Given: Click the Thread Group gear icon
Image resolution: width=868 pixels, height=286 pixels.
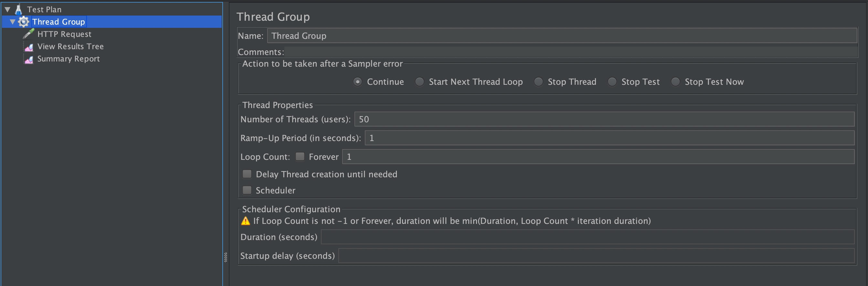Looking at the screenshot, I should pos(23,22).
